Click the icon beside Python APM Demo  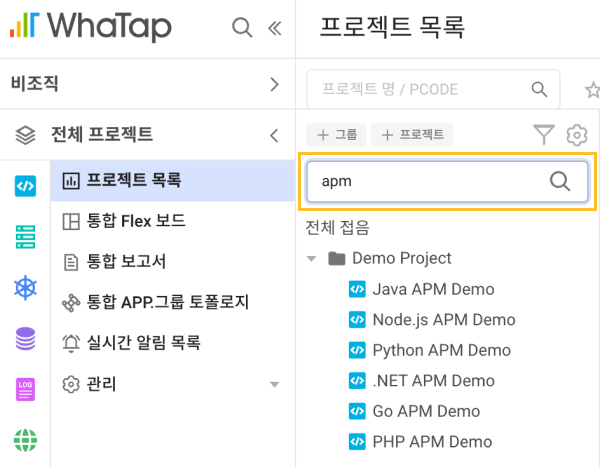[x=357, y=350]
